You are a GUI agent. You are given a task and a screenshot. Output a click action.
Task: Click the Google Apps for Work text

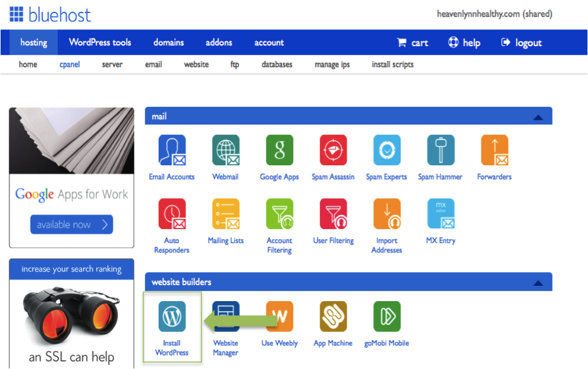point(71,194)
